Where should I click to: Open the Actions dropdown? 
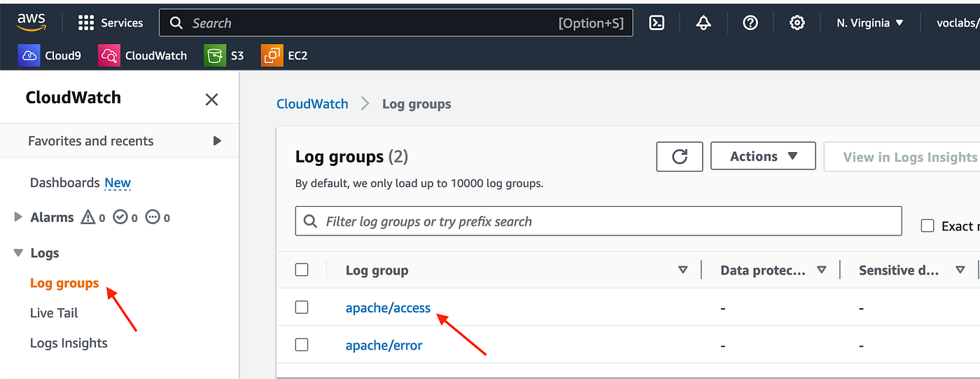763,156
